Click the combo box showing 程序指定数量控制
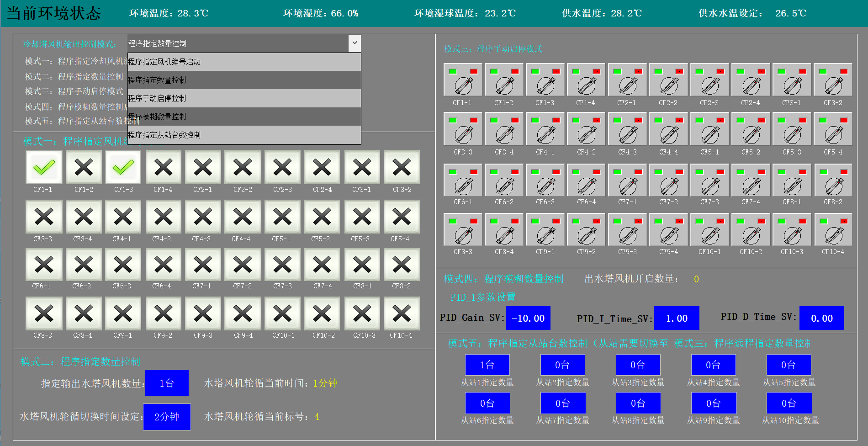Image resolution: width=868 pixels, height=446 pixels. tap(238, 44)
